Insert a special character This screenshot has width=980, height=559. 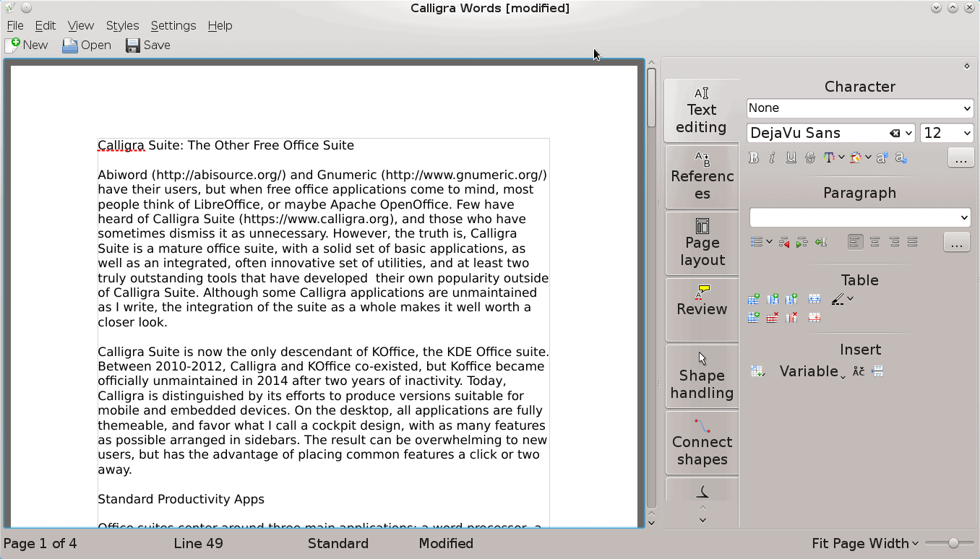point(859,371)
